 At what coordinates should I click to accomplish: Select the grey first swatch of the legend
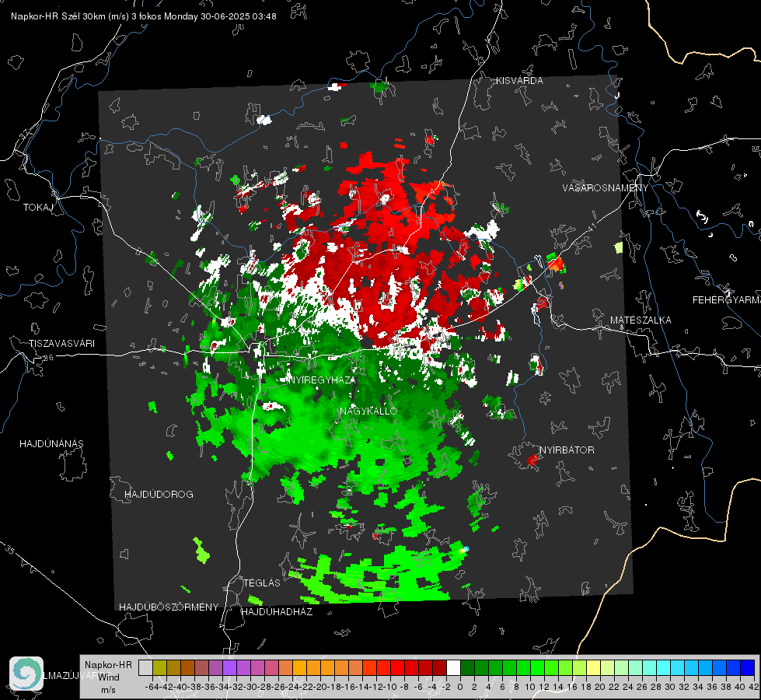pyautogui.click(x=145, y=667)
